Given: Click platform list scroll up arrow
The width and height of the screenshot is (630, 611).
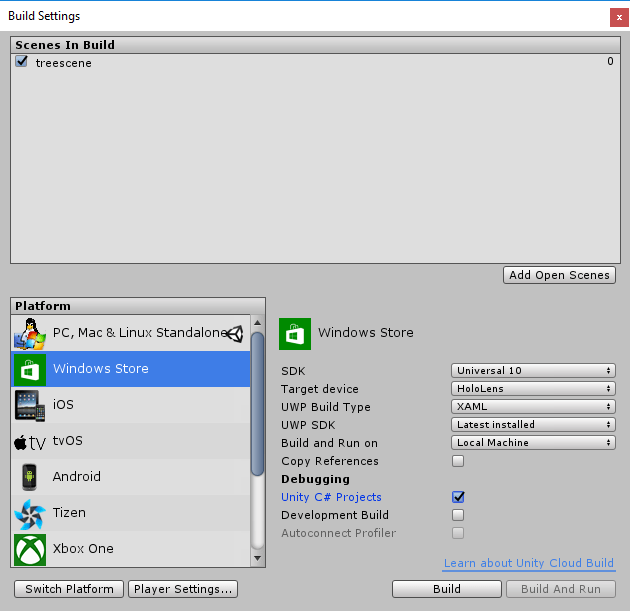Looking at the screenshot, I should click(258, 323).
